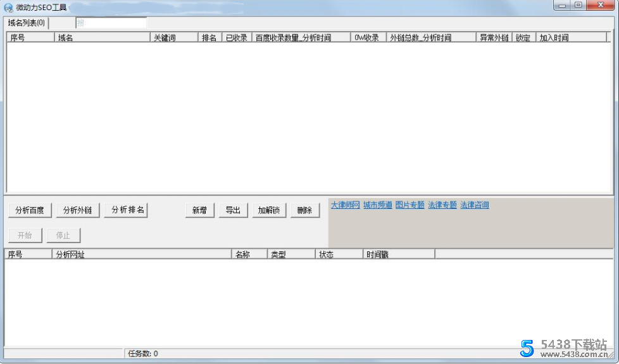Screen dimensions: 619x364
Task: Minimize the 微动力SEO工具 window
Action: 562,6
